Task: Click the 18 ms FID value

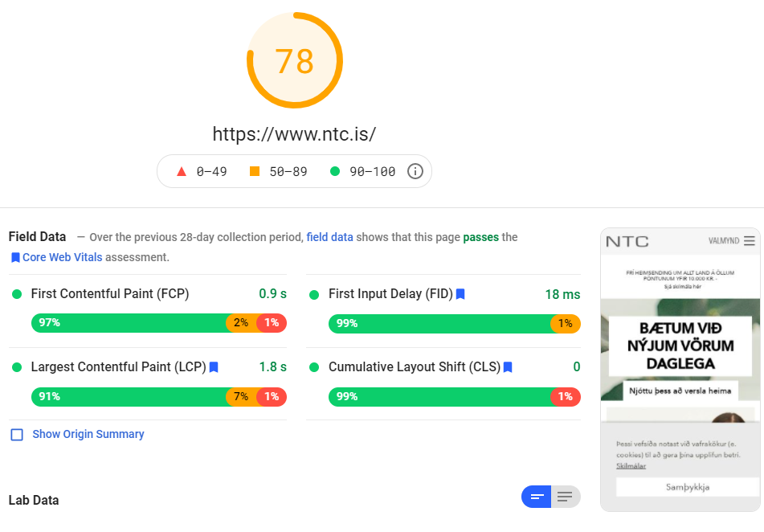Action: click(x=562, y=294)
